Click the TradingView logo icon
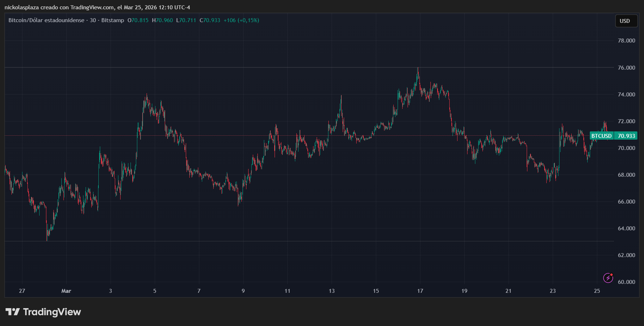644x326 pixels. [x=12, y=312]
